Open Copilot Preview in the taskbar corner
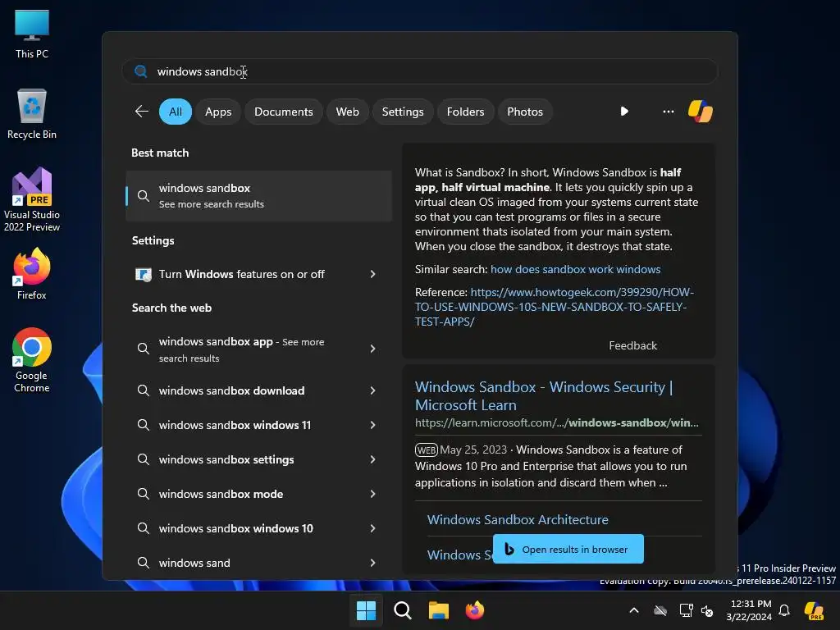 tap(814, 610)
